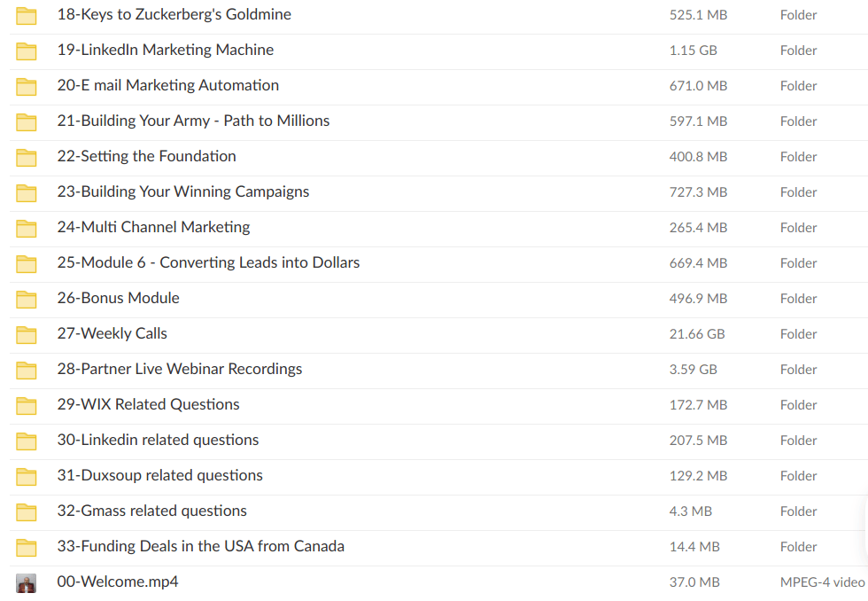Image resolution: width=868 pixels, height=601 pixels.
Task: Open 21-Building Your Army - Path to Millions
Action: click(193, 121)
